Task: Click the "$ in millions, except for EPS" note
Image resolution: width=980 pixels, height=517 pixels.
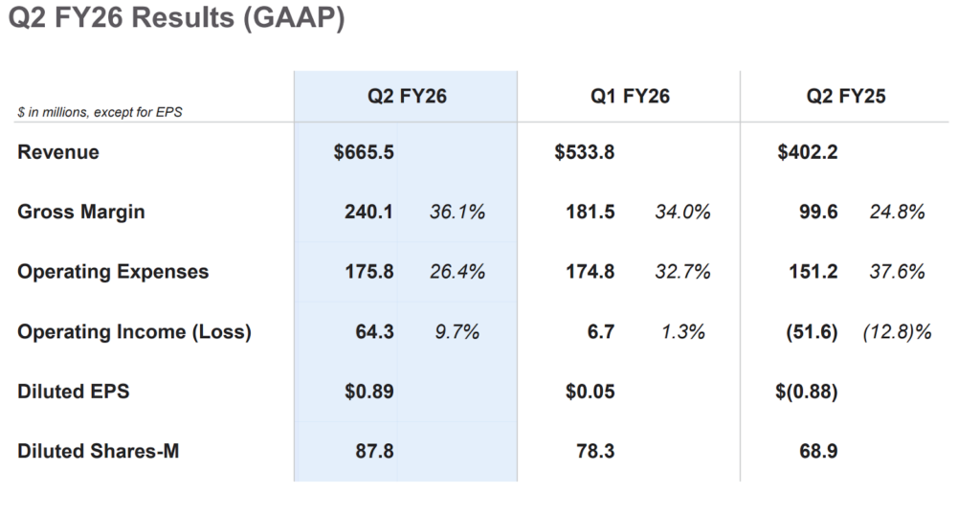Action: [100, 112]
